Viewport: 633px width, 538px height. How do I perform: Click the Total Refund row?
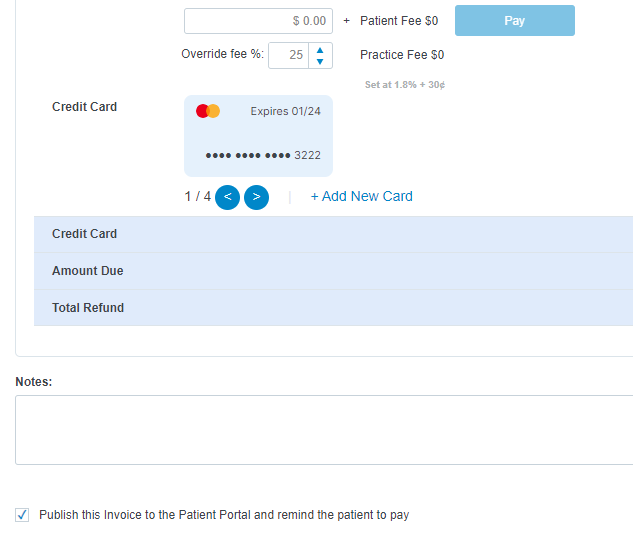pyautogui.click(x=333, y=308)
